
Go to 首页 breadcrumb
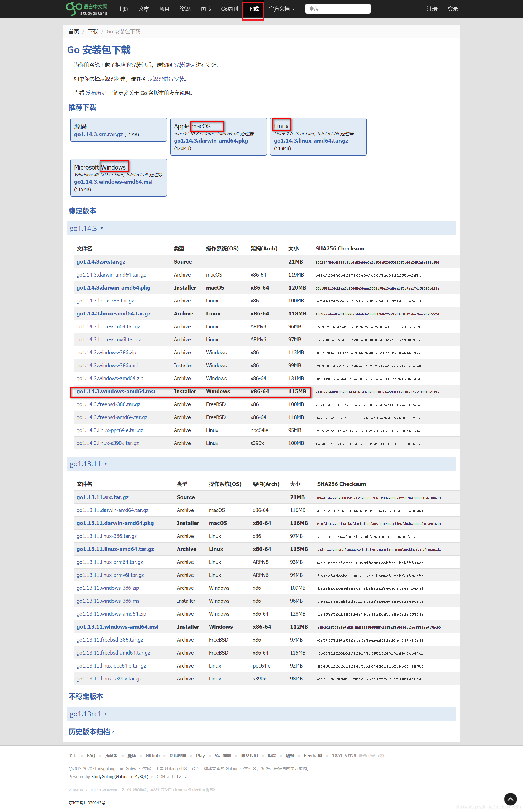pos(74,32)
